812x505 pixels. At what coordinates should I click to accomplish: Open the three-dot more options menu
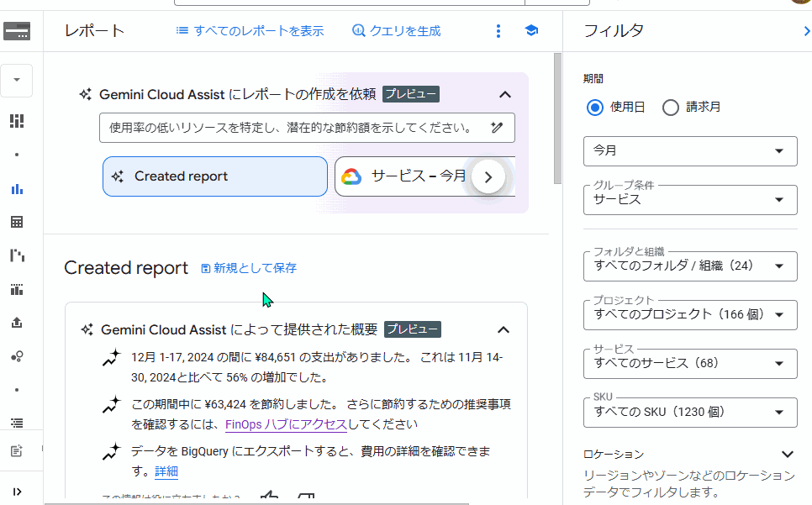tap(498, 31)
